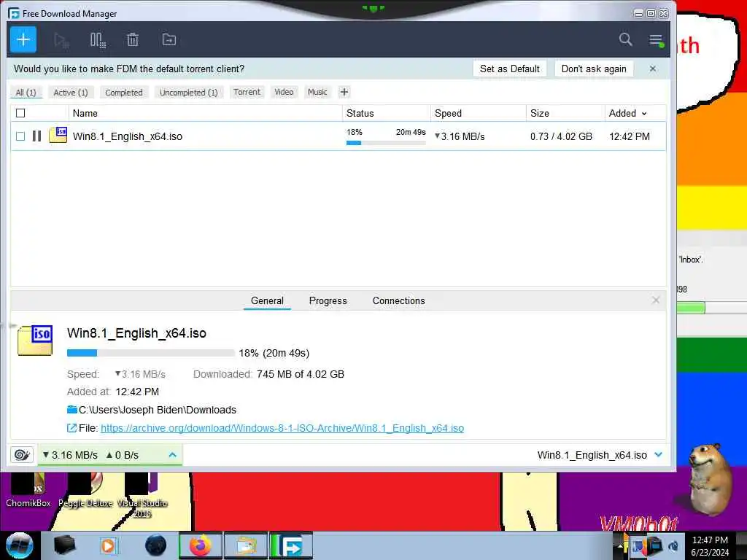Screen dimensions: 747x560
Task: Open the black box taskbar icon
Action: 64,545
